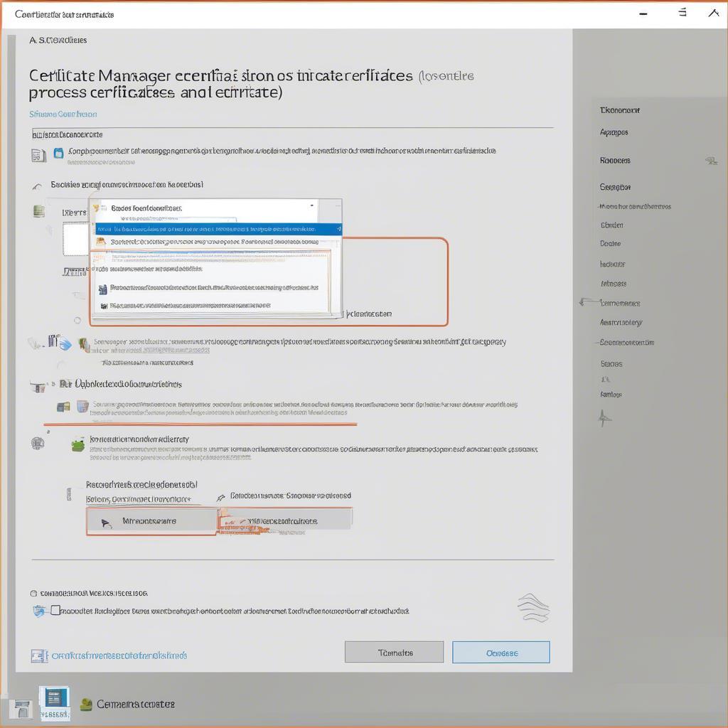Click the framed icon before the bottom blue hyperlink
Image resolution: width=728 pixels, height=728 pixels.
pyautogui.click(x=39, y=655)
